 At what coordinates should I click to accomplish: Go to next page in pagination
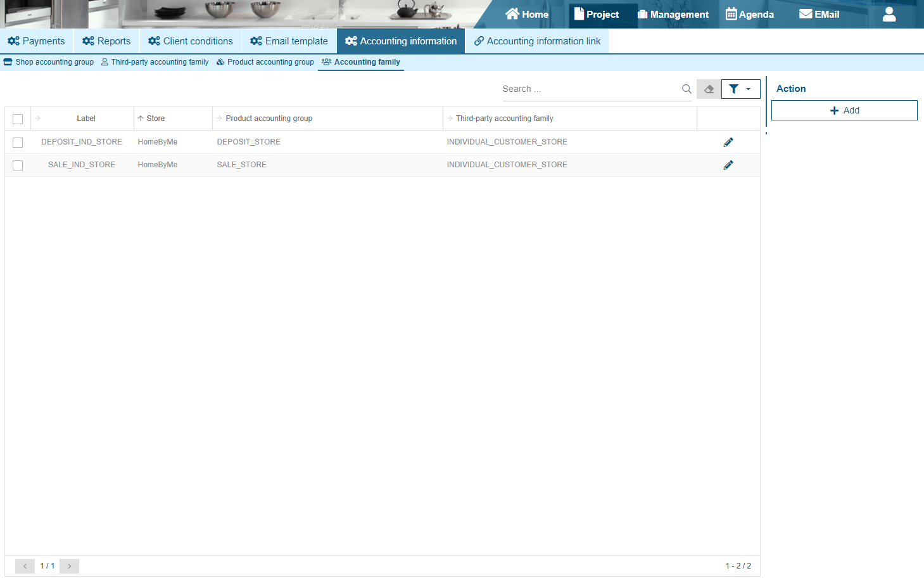tap(70, 566)
